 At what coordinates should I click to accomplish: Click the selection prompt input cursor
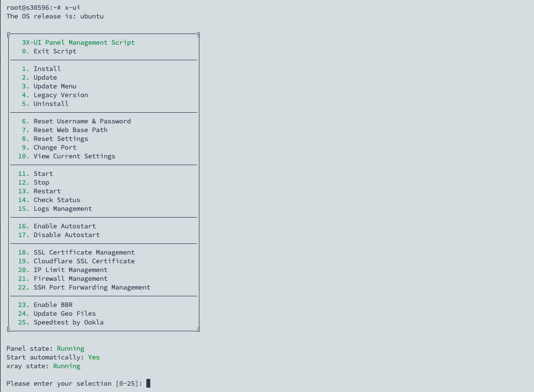[x=148, y=384]
